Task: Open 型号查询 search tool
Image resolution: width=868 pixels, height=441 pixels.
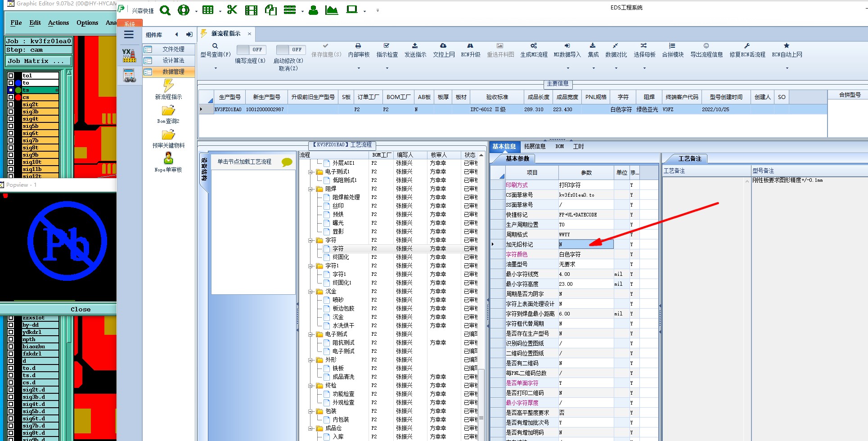Action: pos(215,50)
